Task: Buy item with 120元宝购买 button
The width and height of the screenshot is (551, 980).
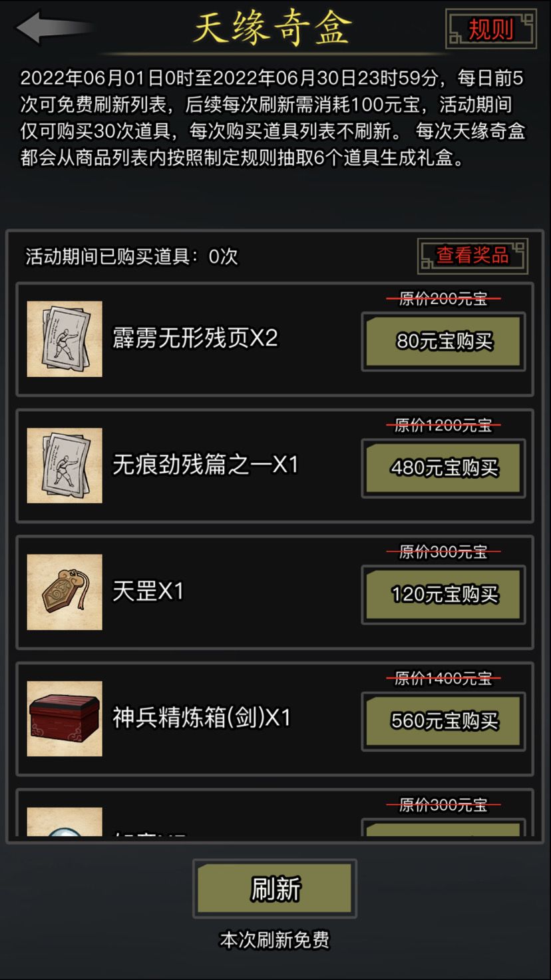Action: pos(443,595)
